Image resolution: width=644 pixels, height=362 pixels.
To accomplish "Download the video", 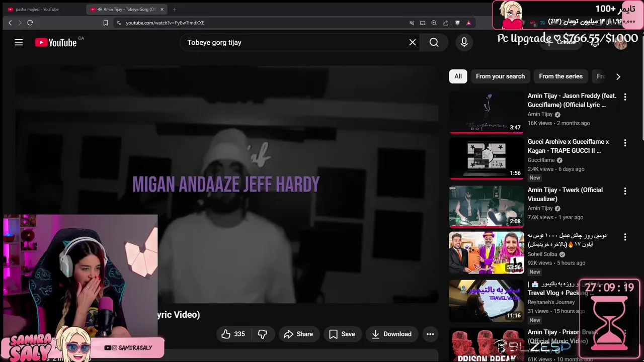I will click(391, 334).
